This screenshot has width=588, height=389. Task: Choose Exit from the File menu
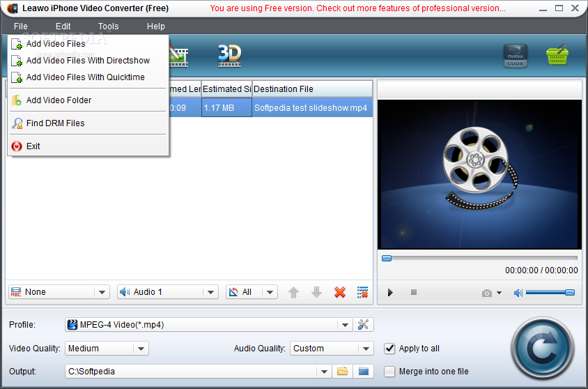coord(88,146)
